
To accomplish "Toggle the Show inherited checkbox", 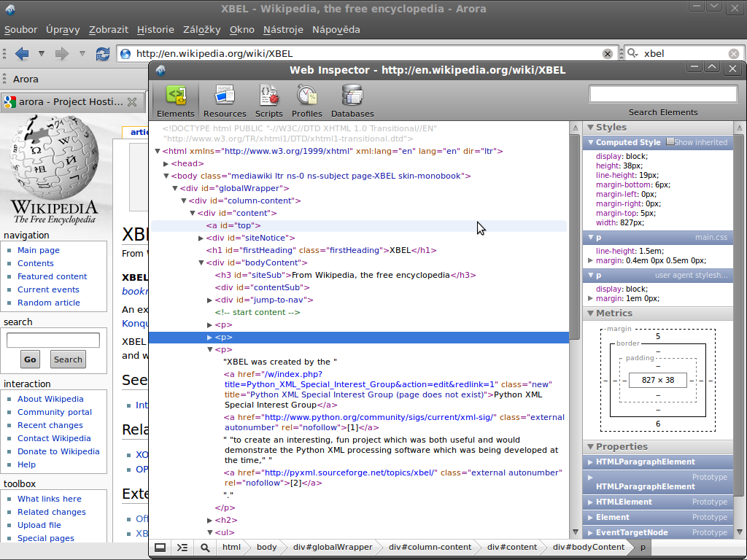I will (670, 142).
